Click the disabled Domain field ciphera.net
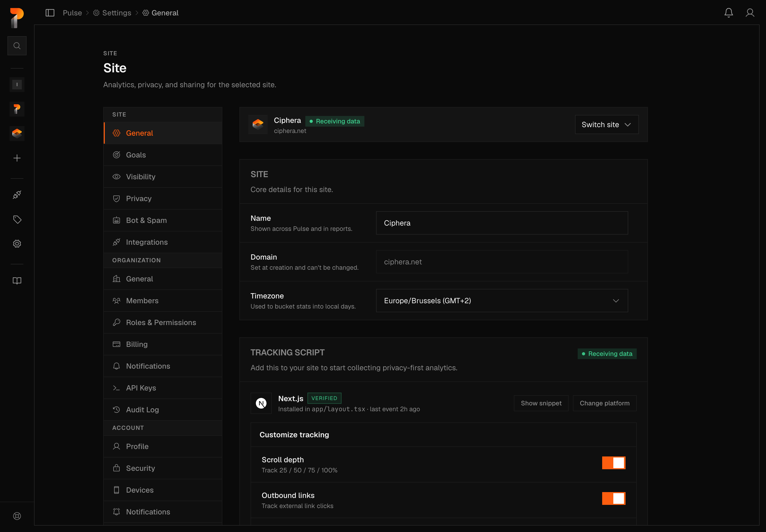 [x=502, y=262]
